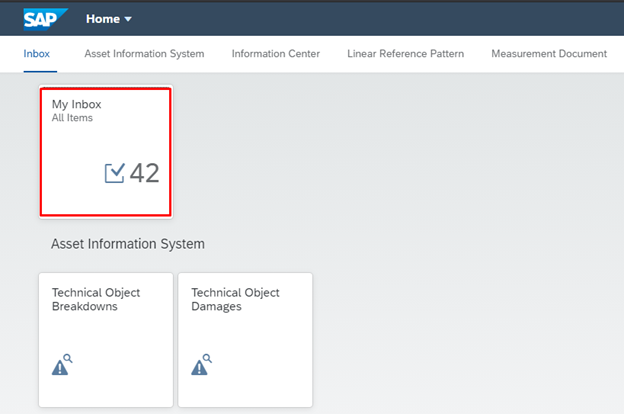Click the Technical Object Breakdowns warning-search icon
Screen dimensions: 624x414
[61, 365]
